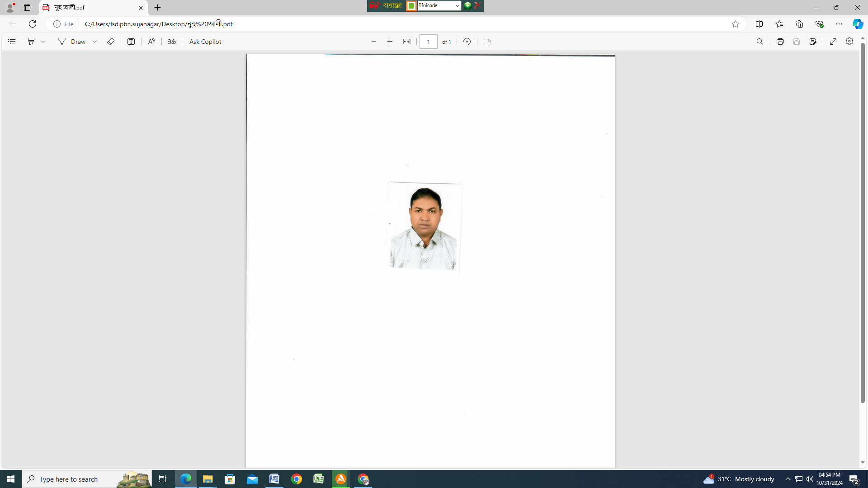Screen dimensions: 868x488
Task: Click the Read aloud icon
Action: coord(151,42)
